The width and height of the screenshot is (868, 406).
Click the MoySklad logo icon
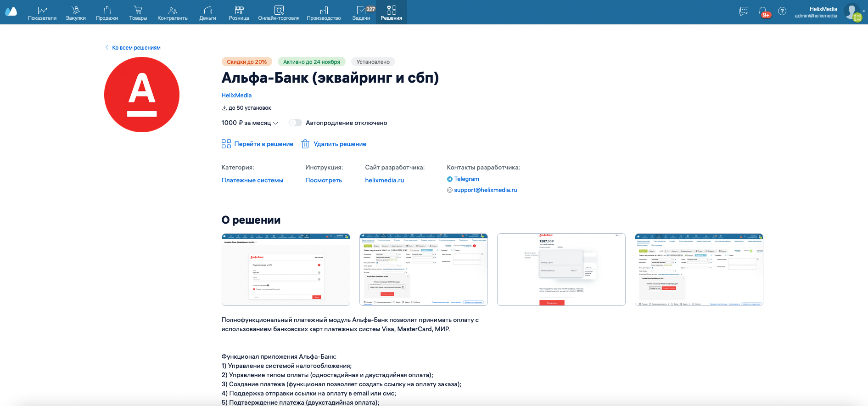click(11, 12)
